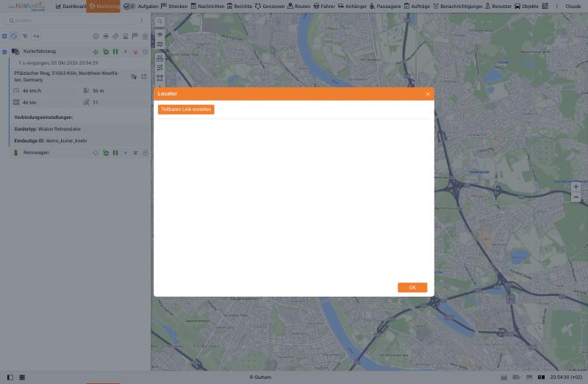The height and width of the screenshot is (384, 588).
Task: Open Aufträge in the top bar
Action: (x=417, y=7)
